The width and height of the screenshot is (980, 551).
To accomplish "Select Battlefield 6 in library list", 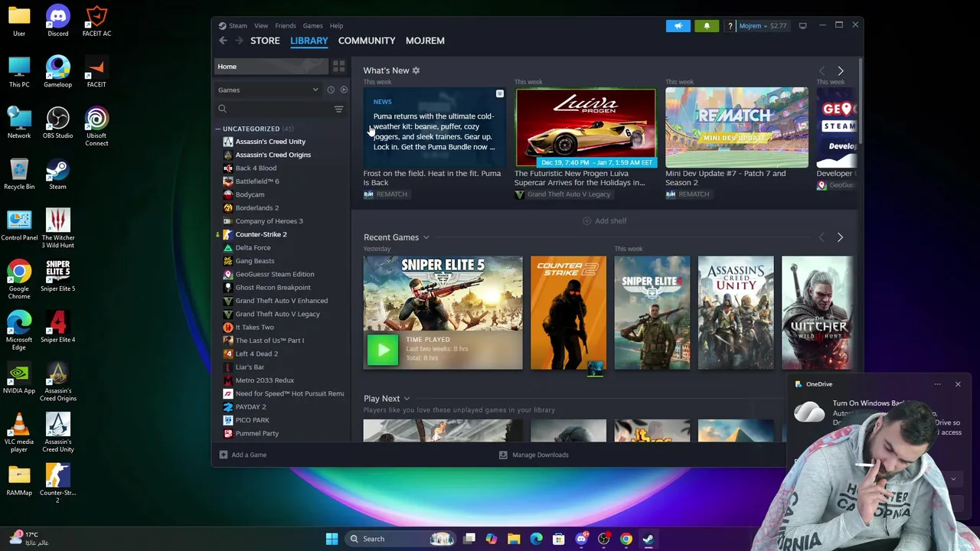I will 256,181.
